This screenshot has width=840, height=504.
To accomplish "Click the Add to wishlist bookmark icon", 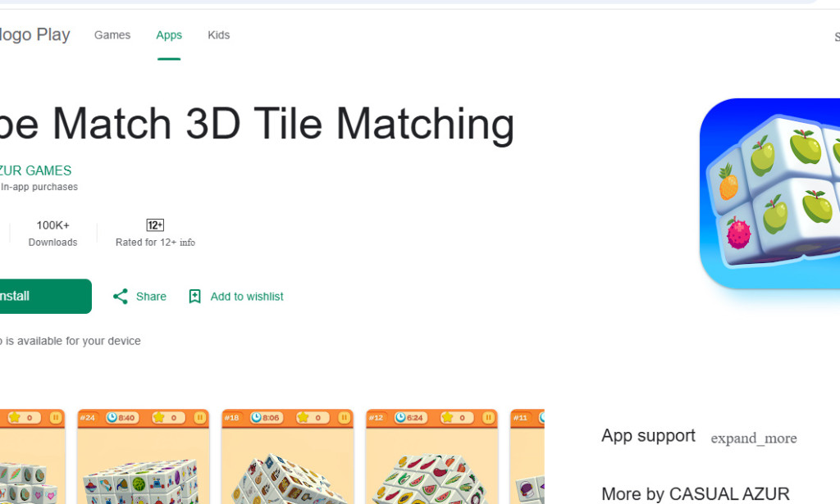I will [x=194, y=296].
